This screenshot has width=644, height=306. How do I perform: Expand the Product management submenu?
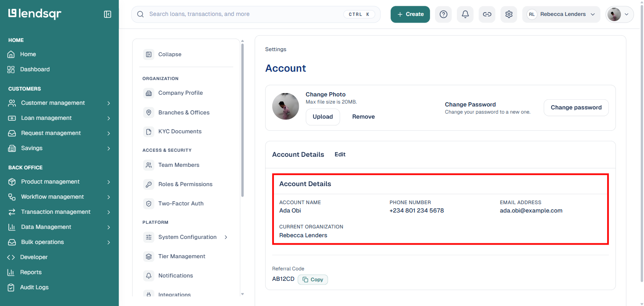click(x=109, y=182)
